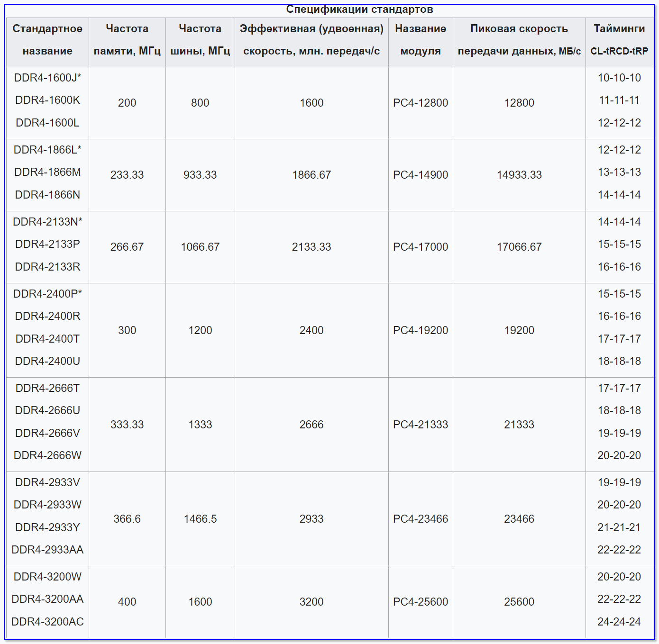Select the DDR4-1600K standard name
659x644 pixels.
pyautogui.click(x=47, y=100)
